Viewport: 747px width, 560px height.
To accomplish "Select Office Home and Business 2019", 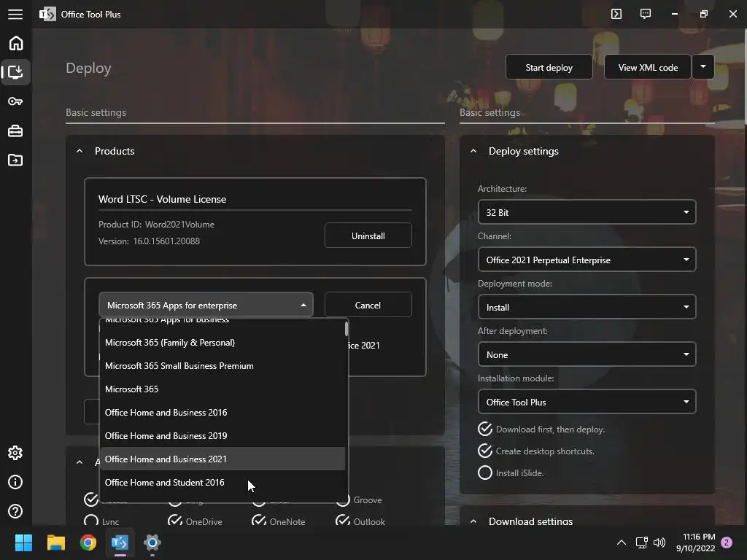I will [222, 436].
